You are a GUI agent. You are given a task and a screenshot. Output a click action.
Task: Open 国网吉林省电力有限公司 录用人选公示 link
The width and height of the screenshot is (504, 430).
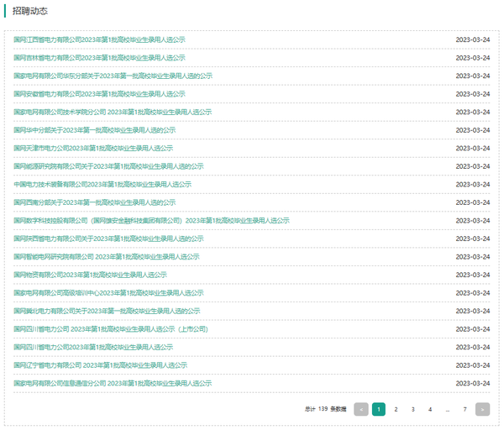[x=99, y=57]
